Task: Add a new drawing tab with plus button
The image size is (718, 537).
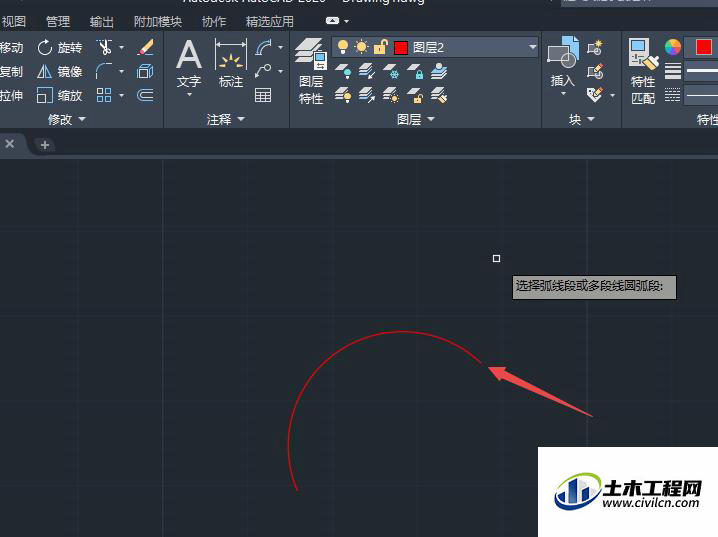Action: 44,145
